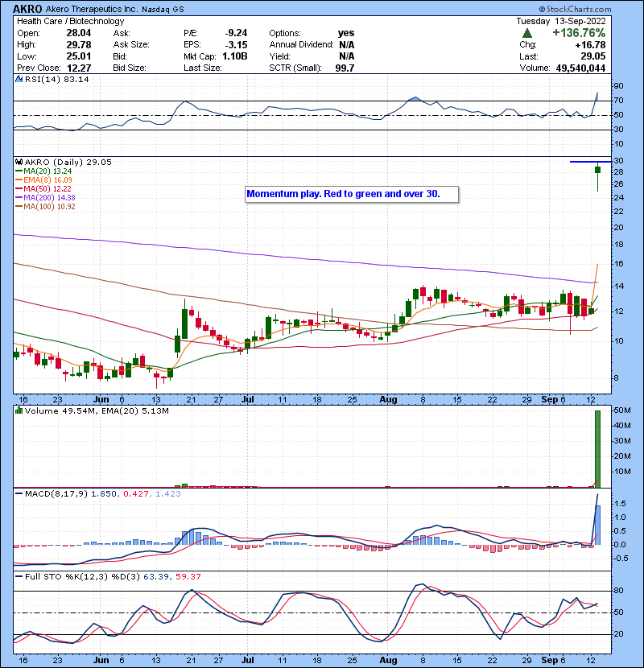
Task: Click the Mkt Cap 1.10B value
Action: 235,56
